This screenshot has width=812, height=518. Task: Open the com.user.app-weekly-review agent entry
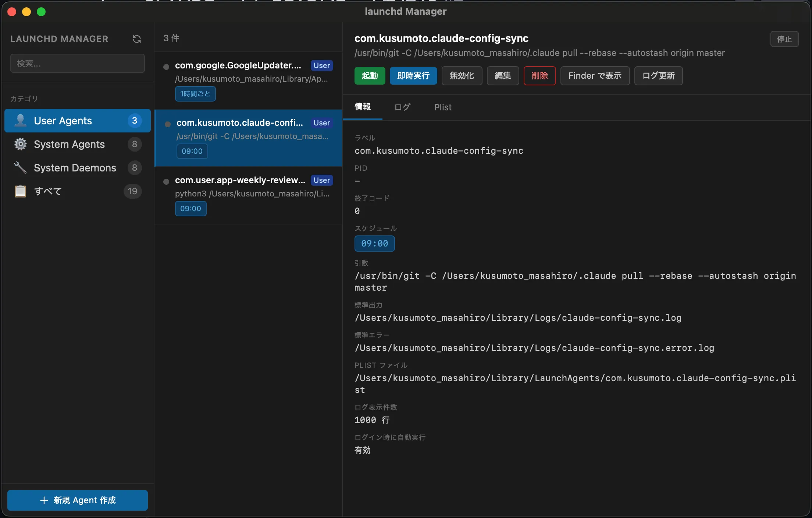(x=249, y=195)
